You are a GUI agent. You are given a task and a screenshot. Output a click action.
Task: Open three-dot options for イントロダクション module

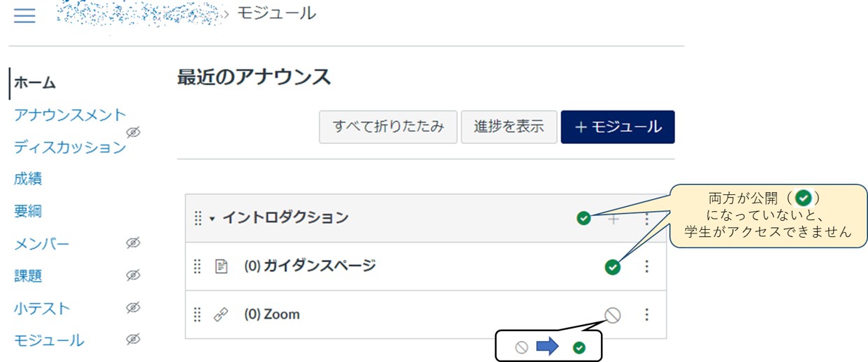pyautogui.click(x=646, y=219)
